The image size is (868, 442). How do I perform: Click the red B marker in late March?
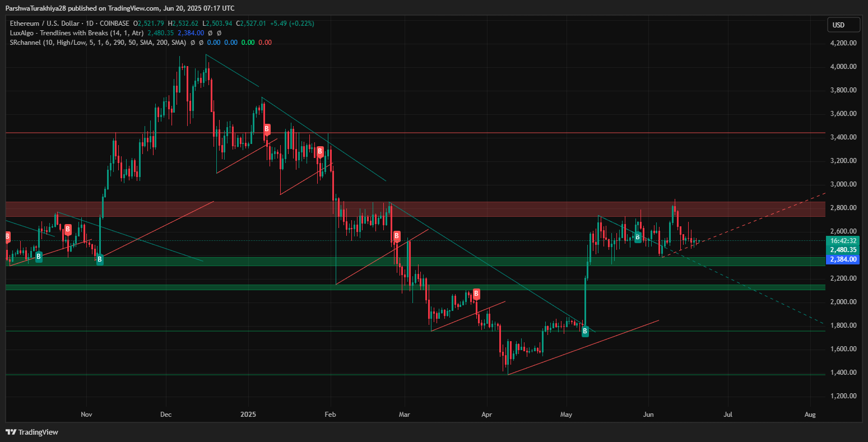tap(476, 293)
